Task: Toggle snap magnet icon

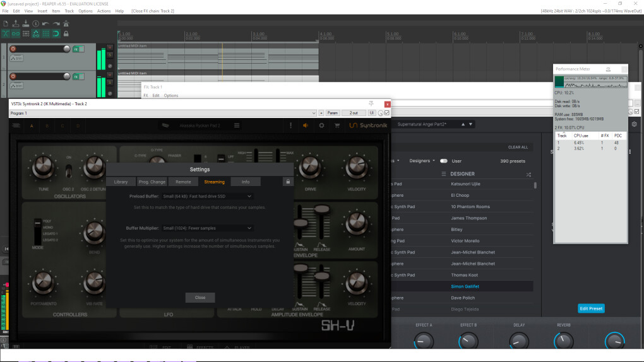Action: (56, 33)
